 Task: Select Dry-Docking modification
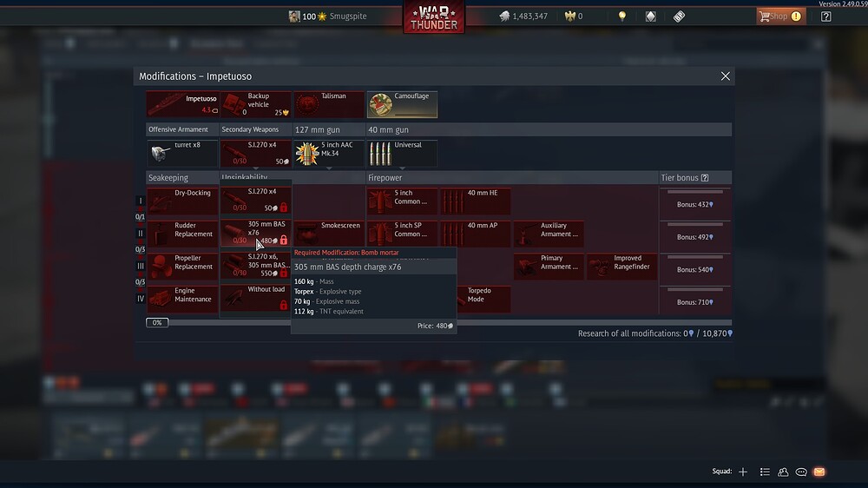(x=182, y=201)
